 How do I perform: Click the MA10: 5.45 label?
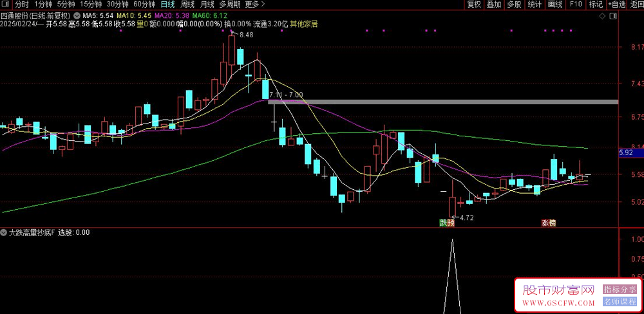point(134,15)
